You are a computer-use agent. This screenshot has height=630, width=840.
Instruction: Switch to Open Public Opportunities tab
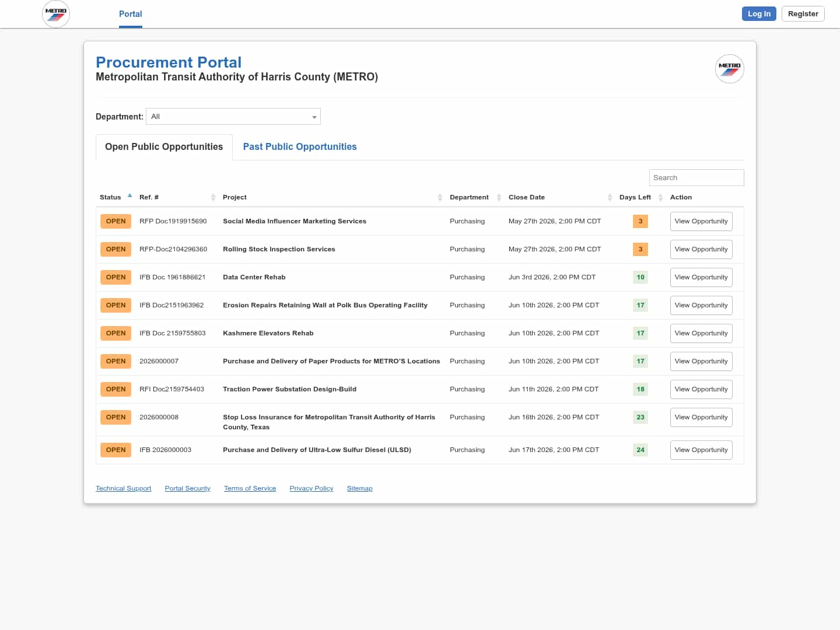[x=164, y=147]
